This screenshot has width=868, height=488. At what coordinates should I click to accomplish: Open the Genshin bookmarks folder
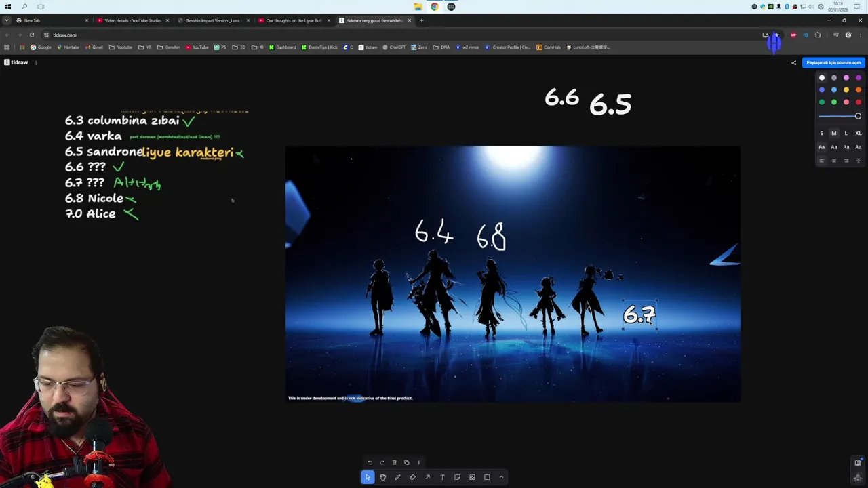click(x=169, y=47)
